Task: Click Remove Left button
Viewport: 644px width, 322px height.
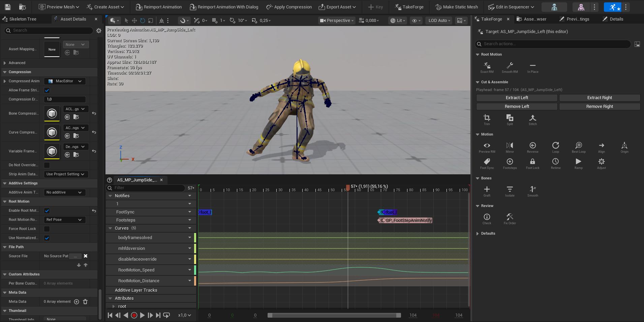Action: click(x=517, y=107)
